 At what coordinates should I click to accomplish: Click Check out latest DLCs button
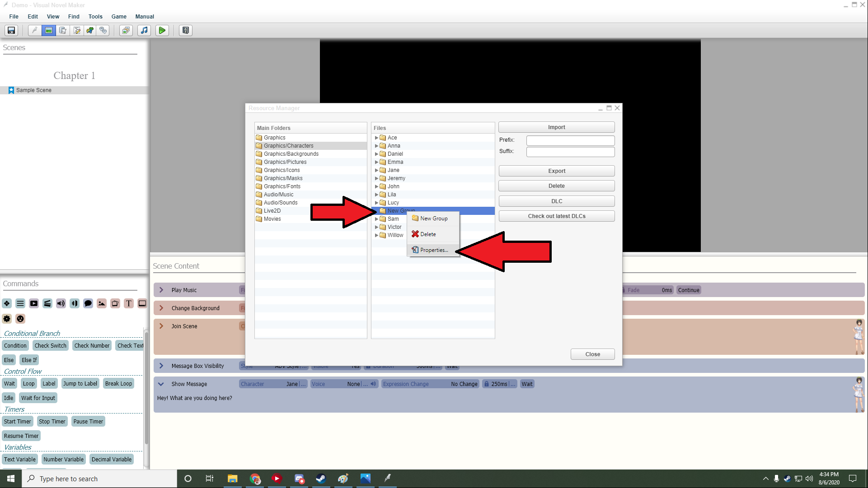556,216
